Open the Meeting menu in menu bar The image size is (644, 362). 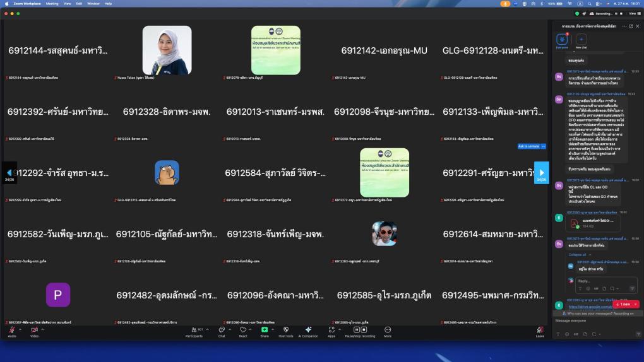click(x=52, y=3)
